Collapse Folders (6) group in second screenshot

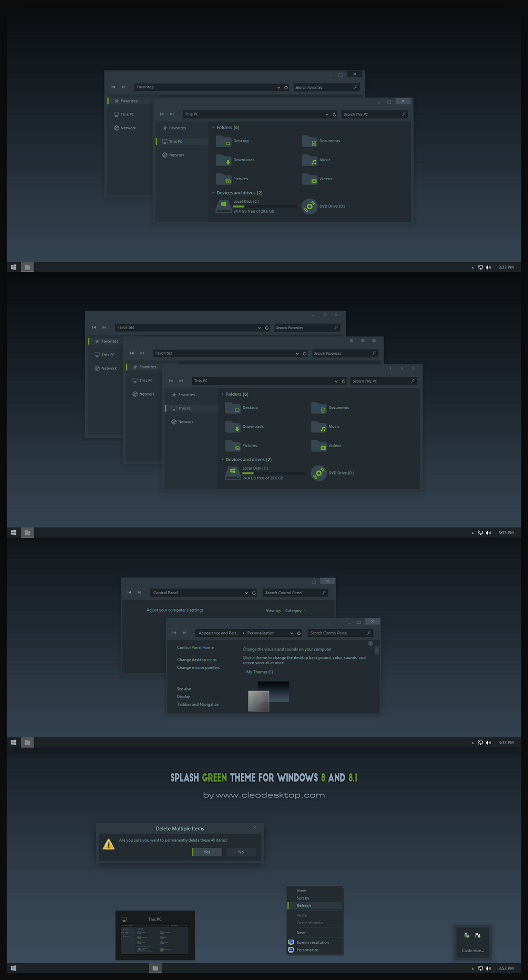222,394
